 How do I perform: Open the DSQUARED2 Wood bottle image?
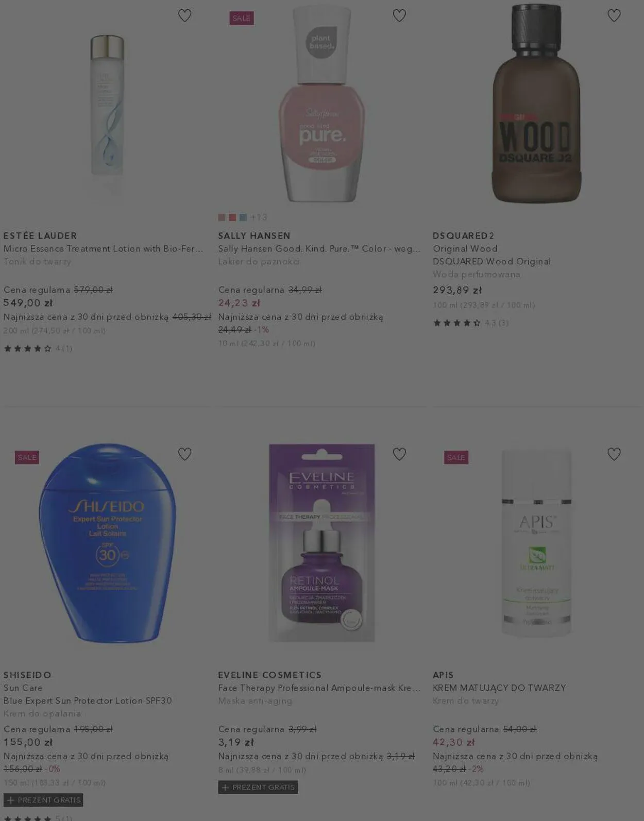tap(536, 103)
